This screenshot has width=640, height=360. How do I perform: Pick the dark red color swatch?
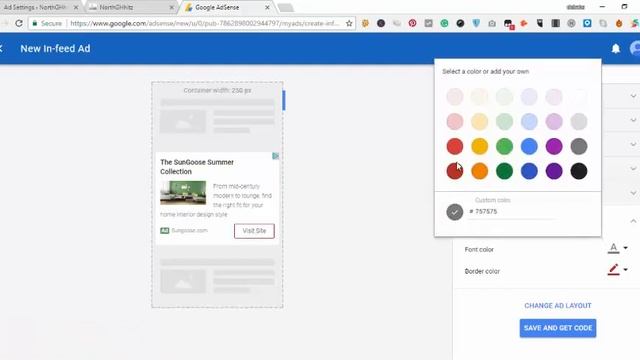455,171
